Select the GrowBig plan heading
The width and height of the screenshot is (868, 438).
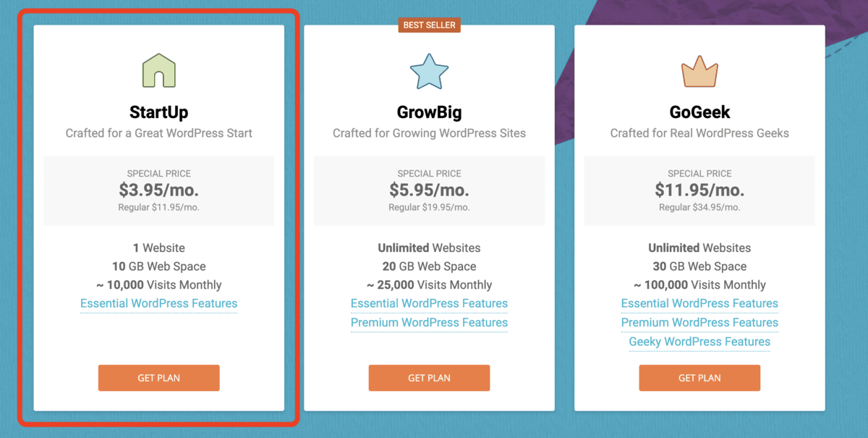click(x=429, y=111)
